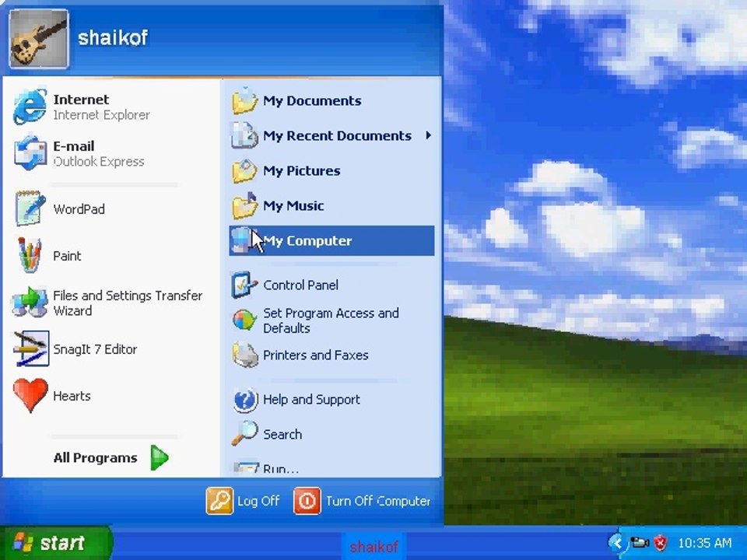Click the Outlook Express subtitle text
Viewport: 747px width, 560px height.
point(99,162)
